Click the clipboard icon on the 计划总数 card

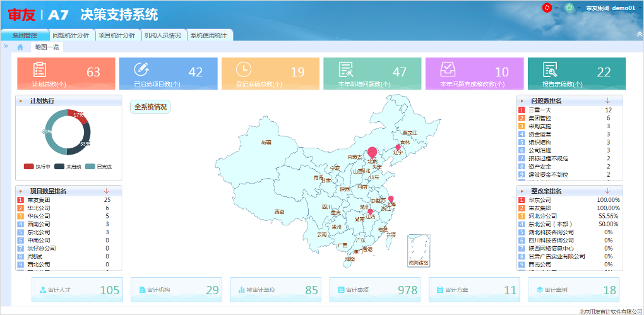pyautogui.click(x=39, y=69)
